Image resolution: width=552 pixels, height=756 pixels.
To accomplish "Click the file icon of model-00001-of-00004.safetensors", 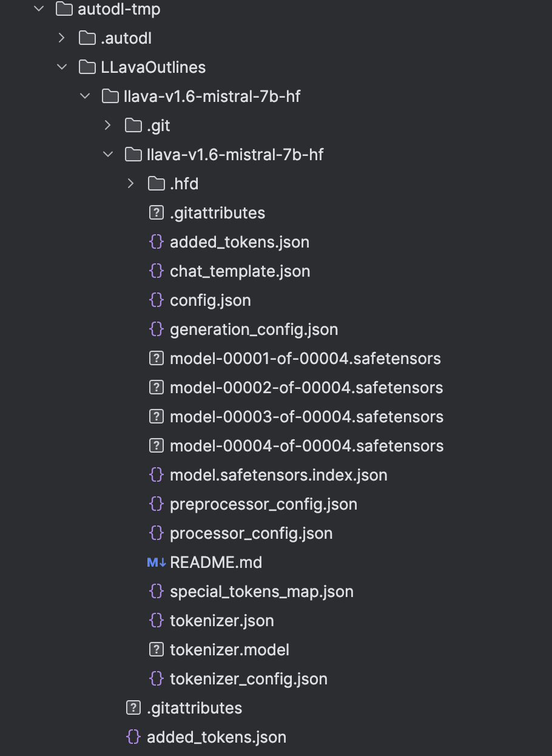I will tap(156, 359).
